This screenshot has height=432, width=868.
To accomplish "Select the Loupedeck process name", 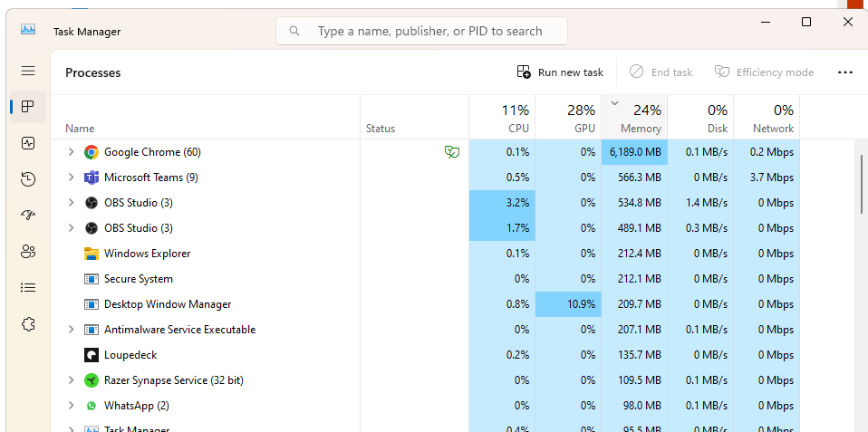I will click(x=130, y=355).
